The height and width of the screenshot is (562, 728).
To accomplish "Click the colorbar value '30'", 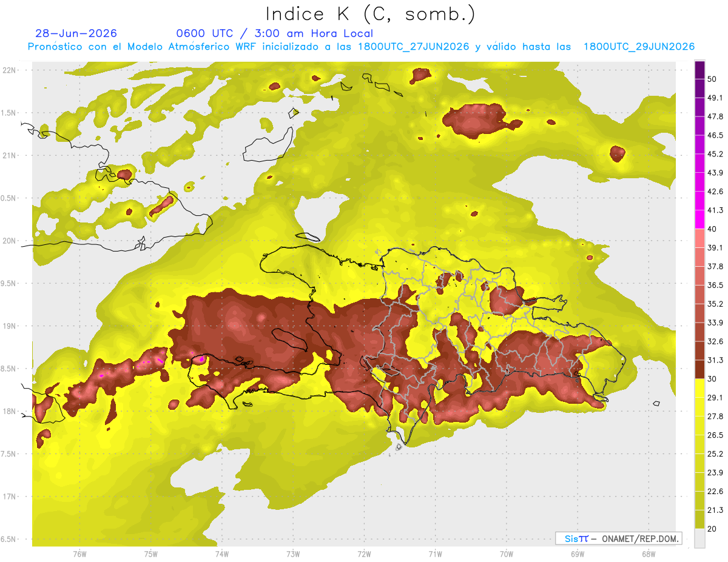I will pyautogui.click(x=713, y=379).
